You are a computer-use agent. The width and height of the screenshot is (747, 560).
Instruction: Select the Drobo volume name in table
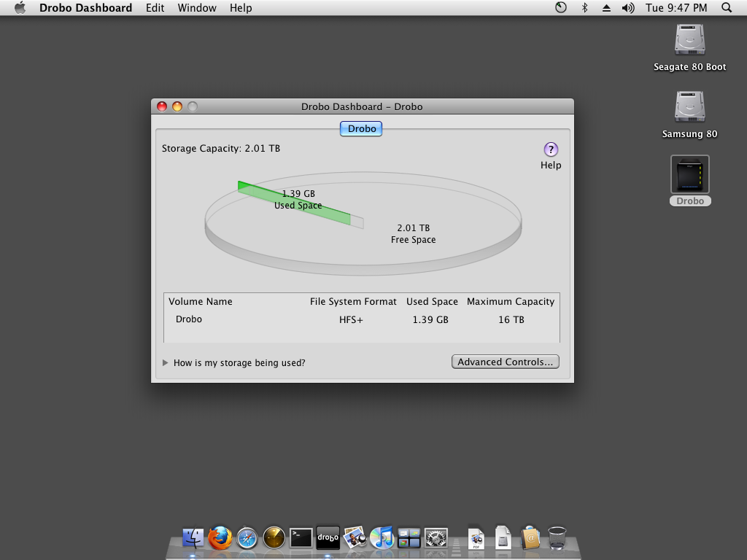pos(189,319)
